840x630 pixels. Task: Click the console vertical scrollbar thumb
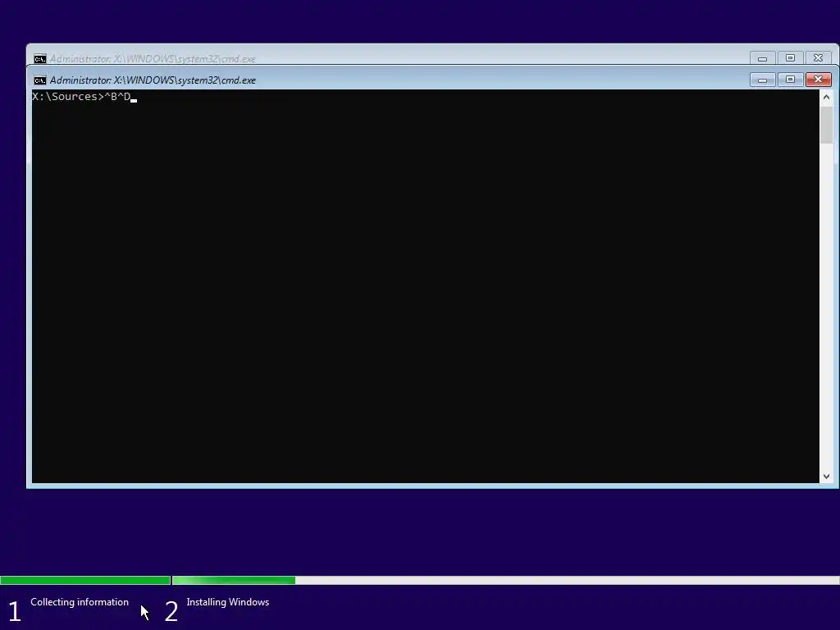(x=826, y=125)
